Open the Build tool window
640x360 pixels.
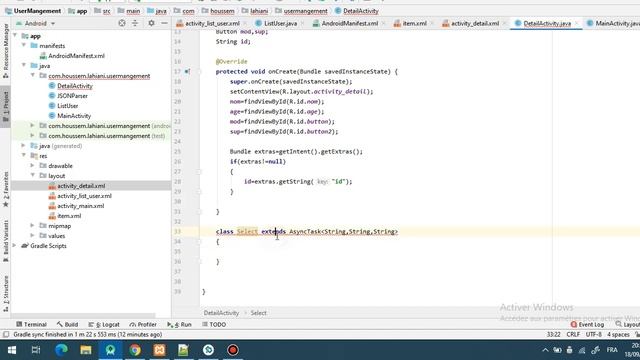point(67,324)
